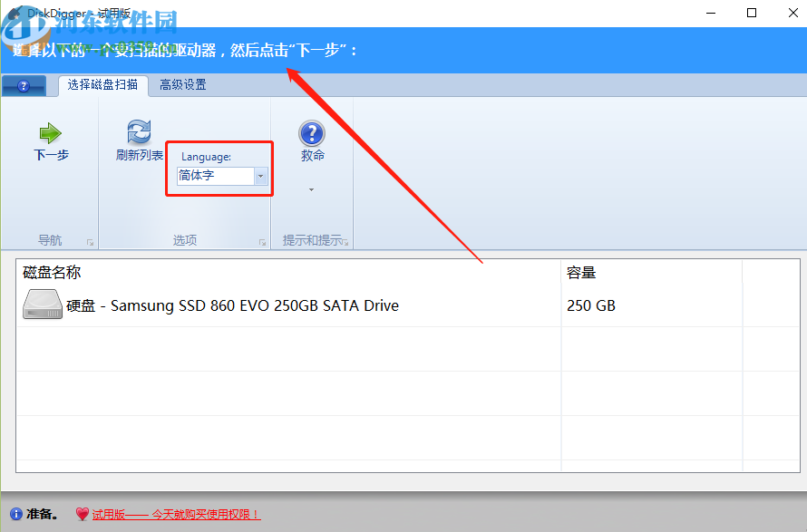Click the 容量 column header
This screenshot has height=532, width=807.
pos(652,272)
